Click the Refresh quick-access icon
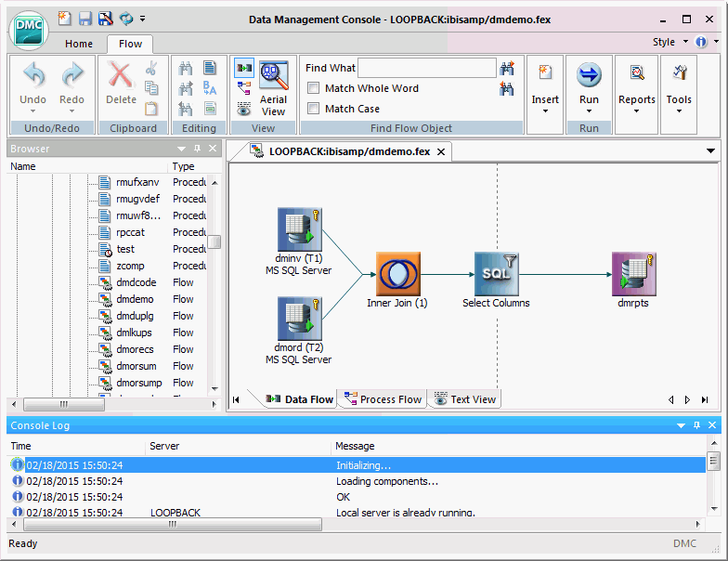The width and height of the screenshot is (728, 561). click(x=126, y=19)
